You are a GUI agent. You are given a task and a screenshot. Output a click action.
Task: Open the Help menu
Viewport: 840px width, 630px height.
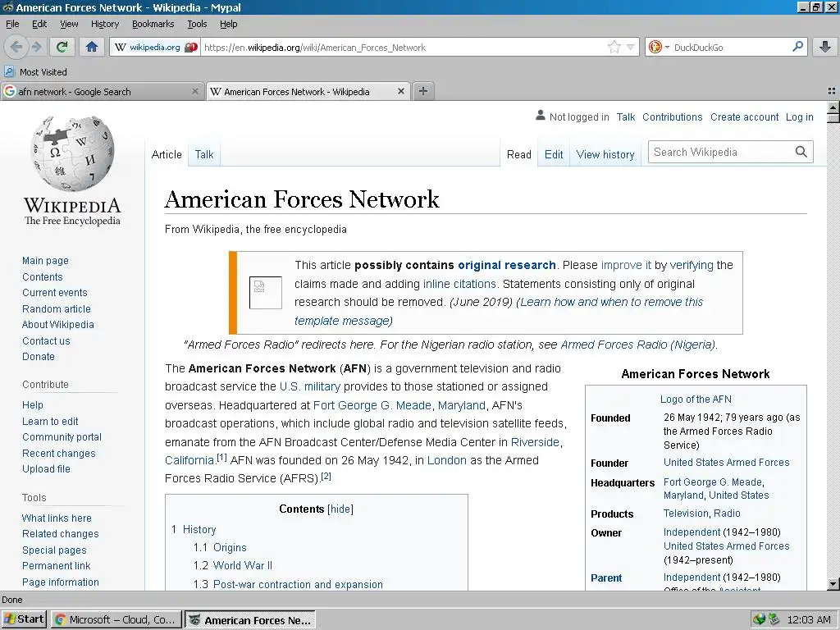click(228, 24)
